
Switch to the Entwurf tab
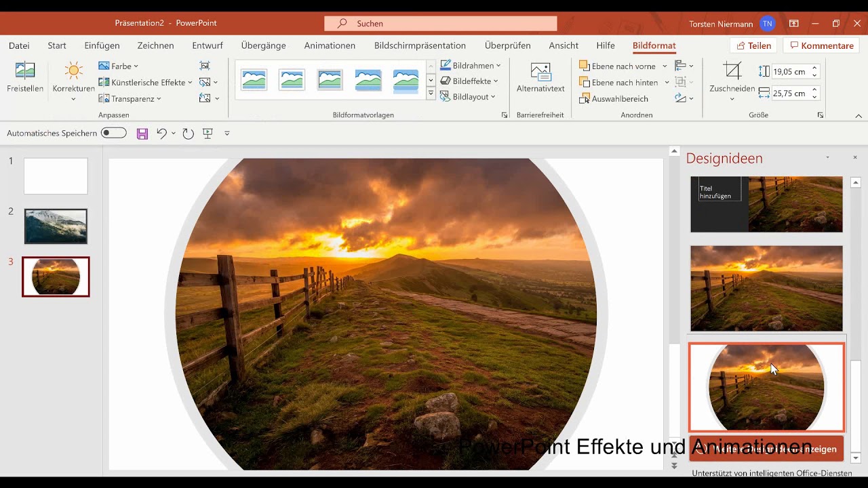208,45
